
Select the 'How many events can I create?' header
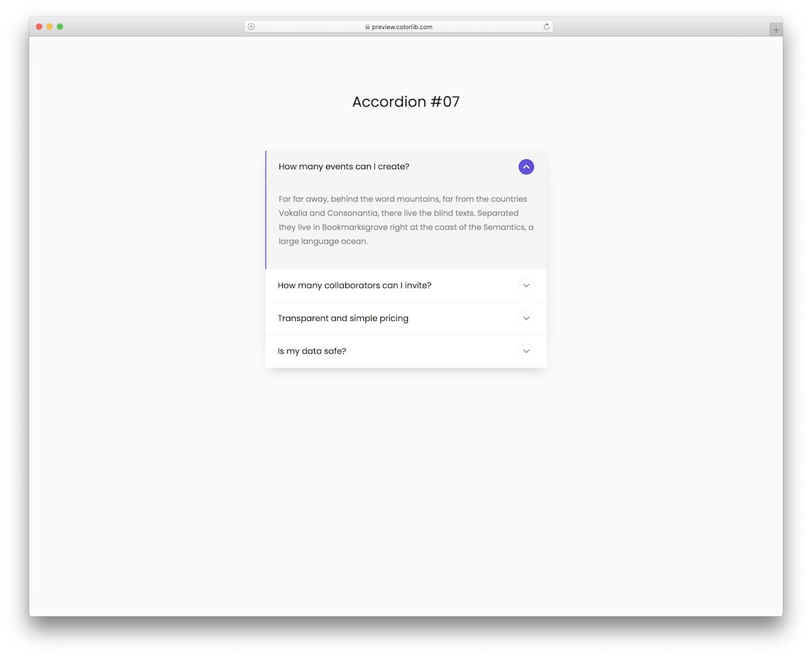coord(344,166)
